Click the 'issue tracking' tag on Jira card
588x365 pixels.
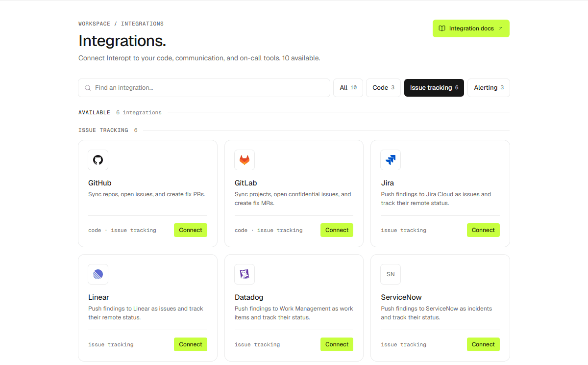404,230
